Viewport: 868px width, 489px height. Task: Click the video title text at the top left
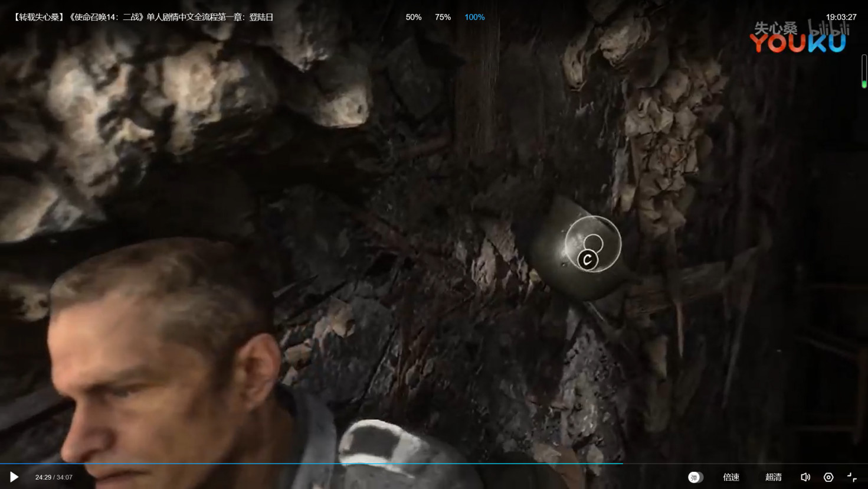(x=142, y=17)
